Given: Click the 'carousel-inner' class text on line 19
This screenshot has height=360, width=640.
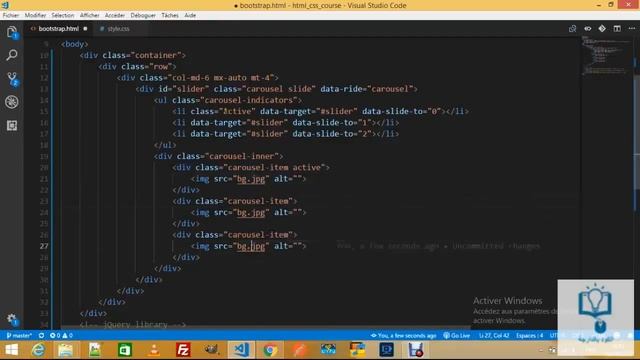Looking at the screenshot, I should pos(242,156).
